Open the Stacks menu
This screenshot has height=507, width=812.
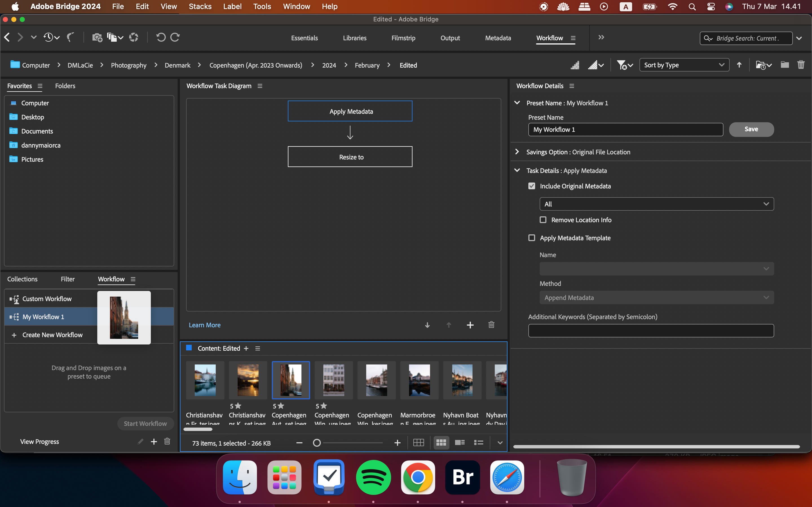point(200,6)
